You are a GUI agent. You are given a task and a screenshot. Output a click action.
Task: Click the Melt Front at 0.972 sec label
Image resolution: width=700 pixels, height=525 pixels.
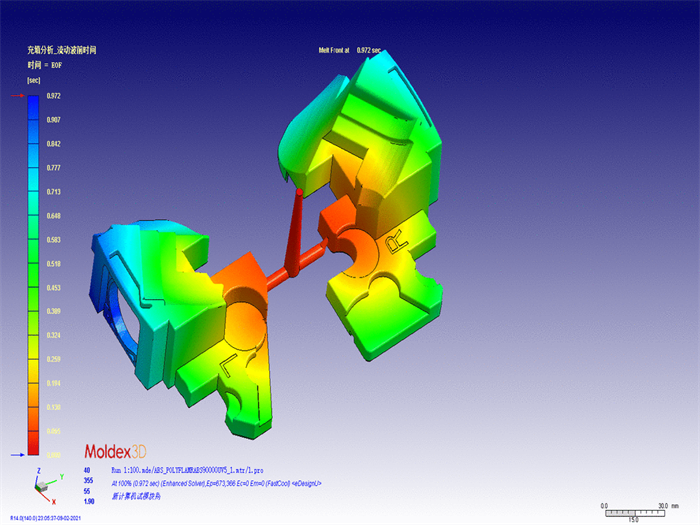(350, 50)
